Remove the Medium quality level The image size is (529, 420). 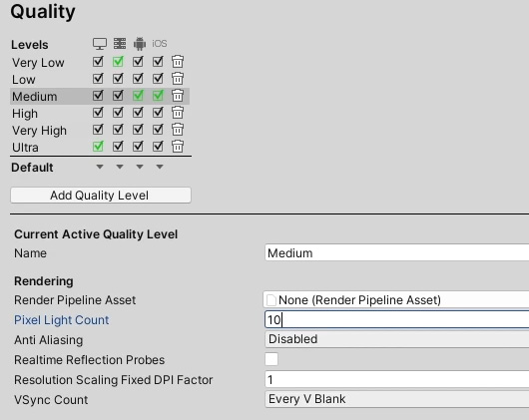178,96
